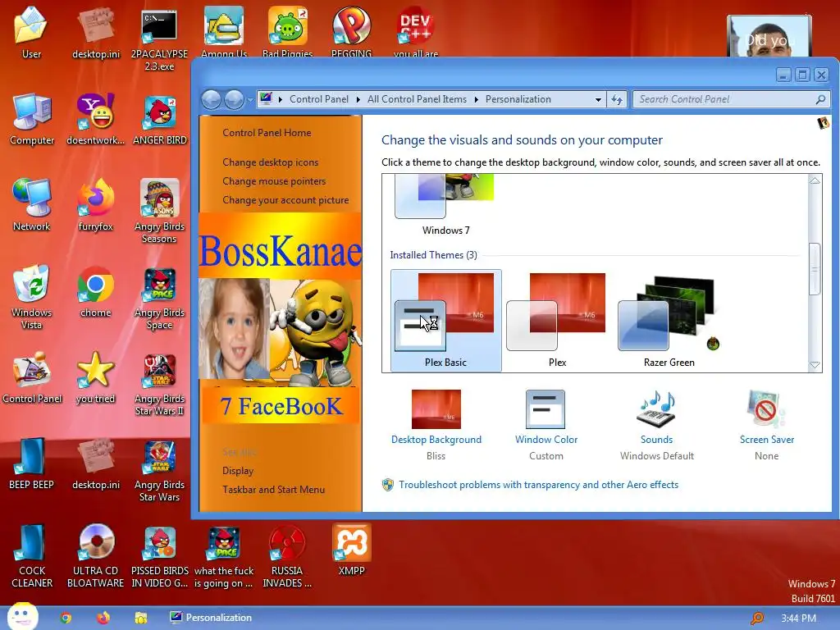Screen dimensions: 840x630
Task: Open Angry Birds Space shortcut
Action: coord(159,297)
